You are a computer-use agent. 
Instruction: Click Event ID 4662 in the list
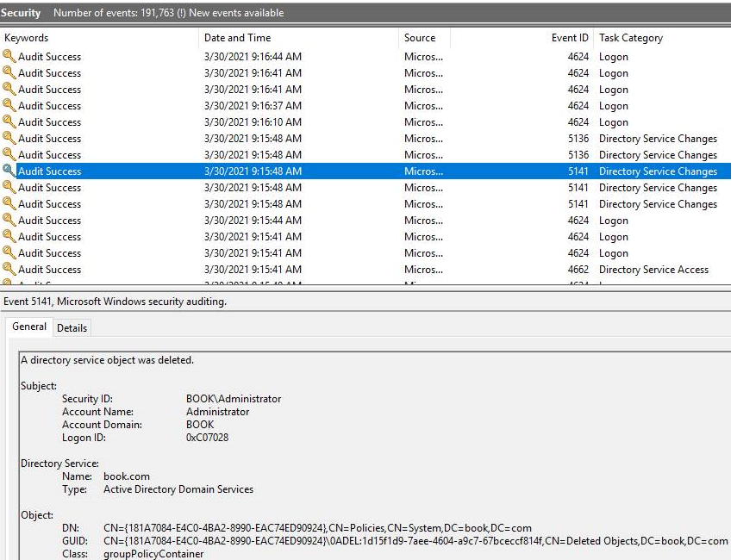point(578,270)
